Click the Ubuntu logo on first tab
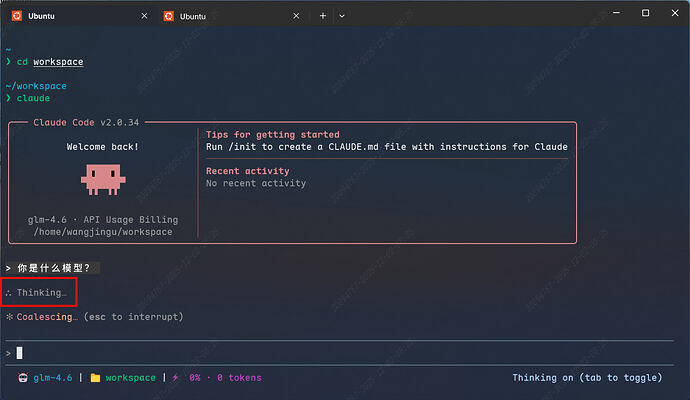 pyautogui.click(x=17, y=16)
